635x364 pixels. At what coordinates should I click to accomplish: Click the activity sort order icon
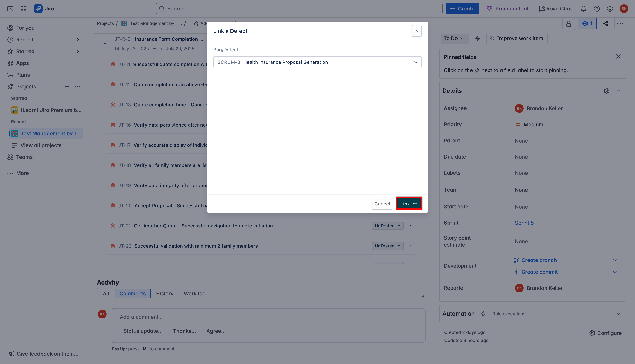pyautogui.click(x=421, y=295)
